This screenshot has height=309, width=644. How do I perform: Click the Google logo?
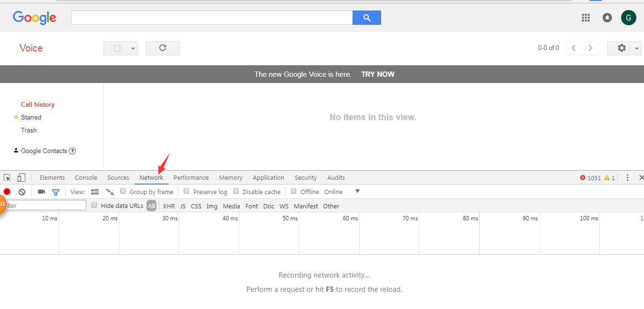point(34,18)
